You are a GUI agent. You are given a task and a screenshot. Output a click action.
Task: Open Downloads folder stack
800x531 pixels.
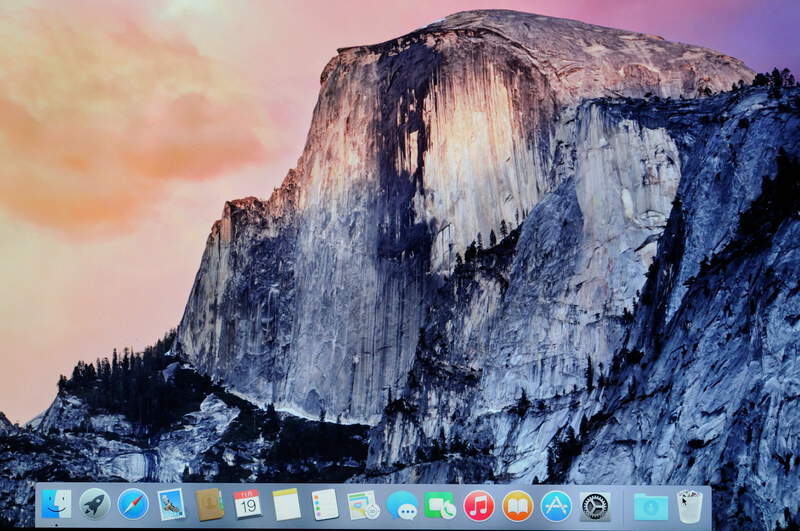click(x=651, y=507)
